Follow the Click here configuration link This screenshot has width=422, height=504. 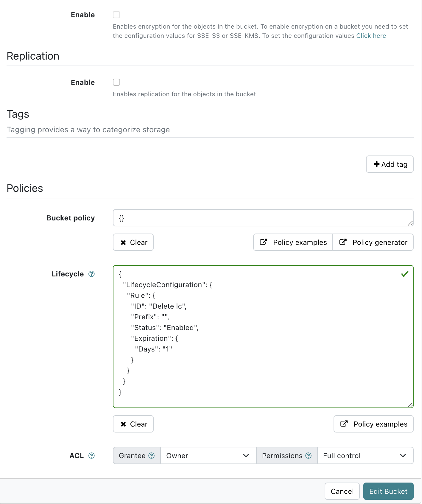[371, 36]
